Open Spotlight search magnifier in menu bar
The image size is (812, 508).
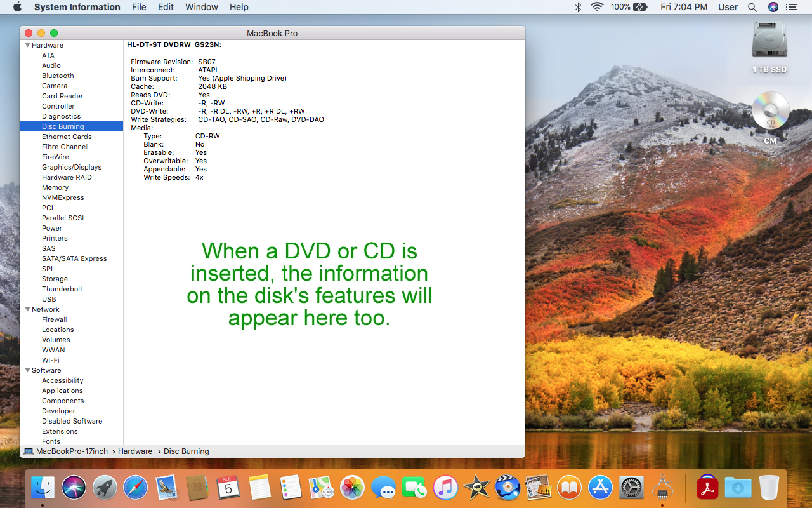click(752, 7)
